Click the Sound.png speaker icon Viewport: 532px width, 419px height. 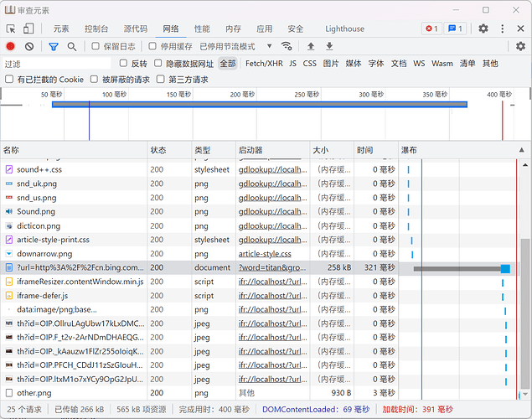point(9,211)
